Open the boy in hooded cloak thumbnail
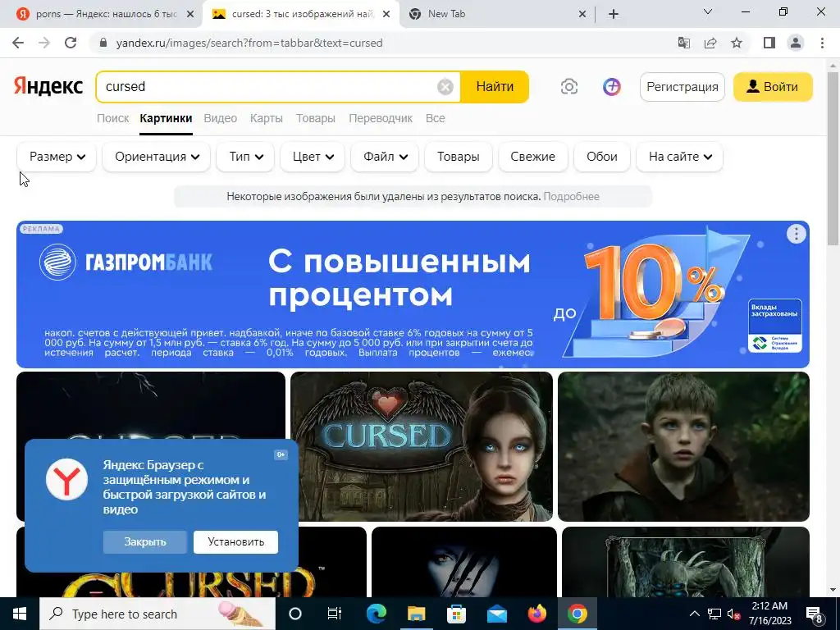 pos(683,446)
